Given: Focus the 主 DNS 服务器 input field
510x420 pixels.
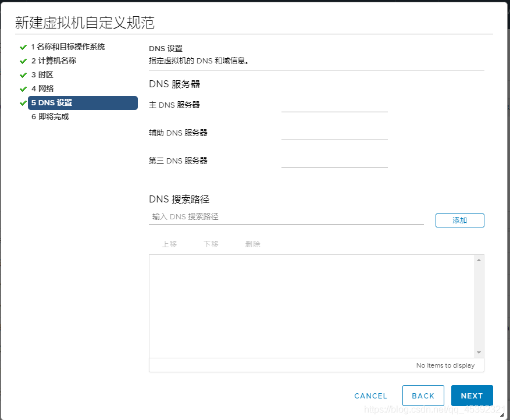Looking at the screenshot, I should (334, 105).
